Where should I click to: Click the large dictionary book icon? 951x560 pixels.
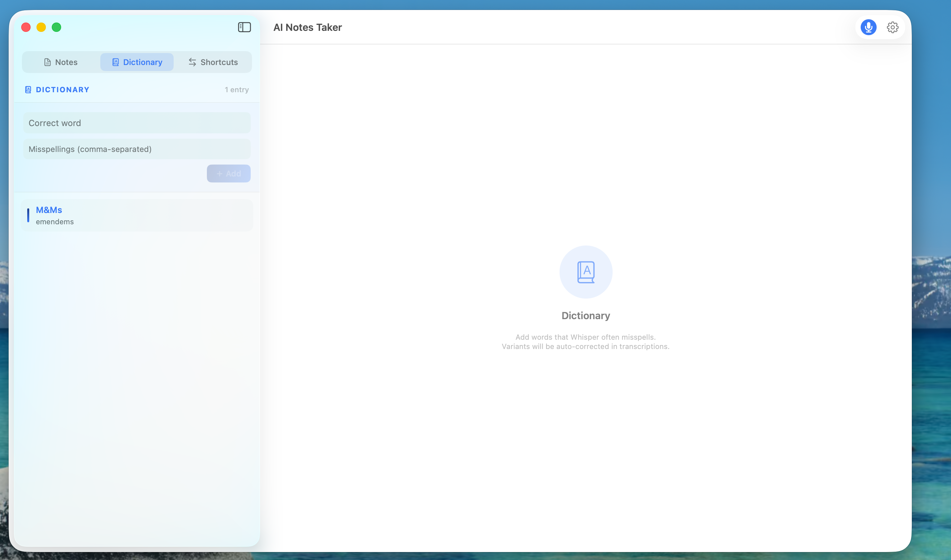pyautogui.click(x=585, y=272)
